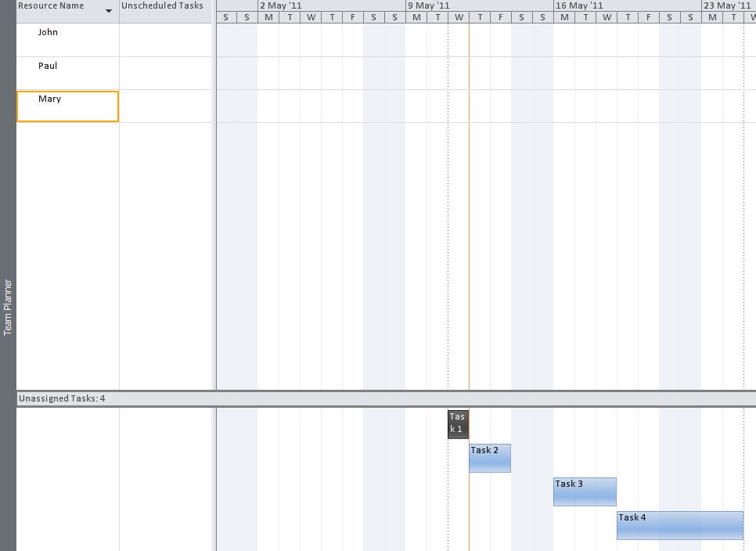Click Mary's Unscheduled Tasks cell
Viewport: 756px width, 551px height.
coord(165,106)
